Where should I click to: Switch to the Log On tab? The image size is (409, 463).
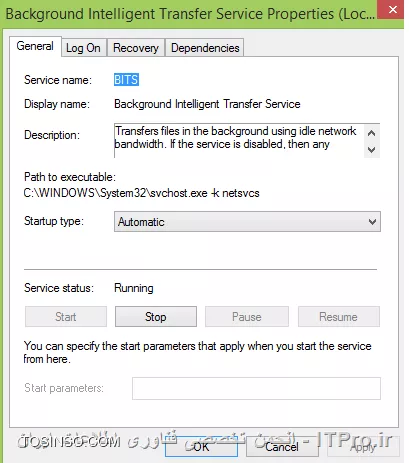(x=83, y=48)
